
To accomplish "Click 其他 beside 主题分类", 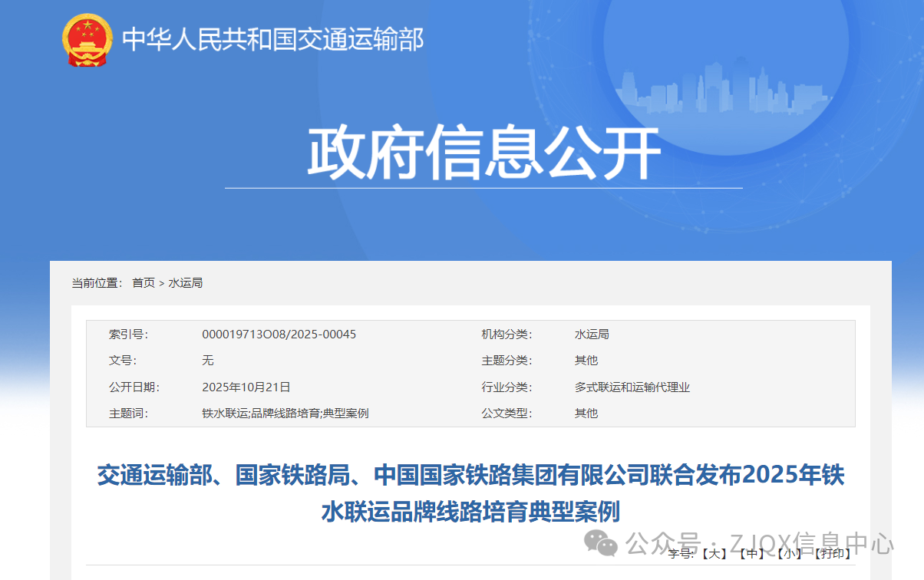I will pos(586,361).
